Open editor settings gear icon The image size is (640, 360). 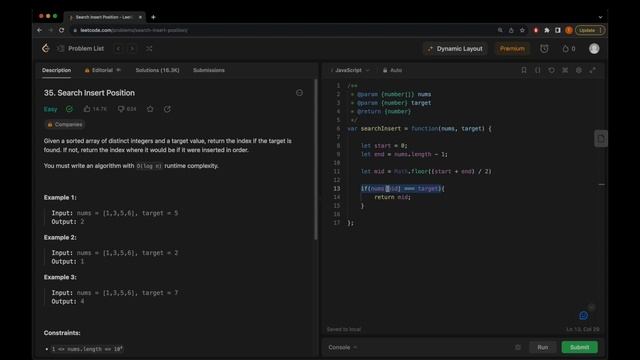point(579,70)
